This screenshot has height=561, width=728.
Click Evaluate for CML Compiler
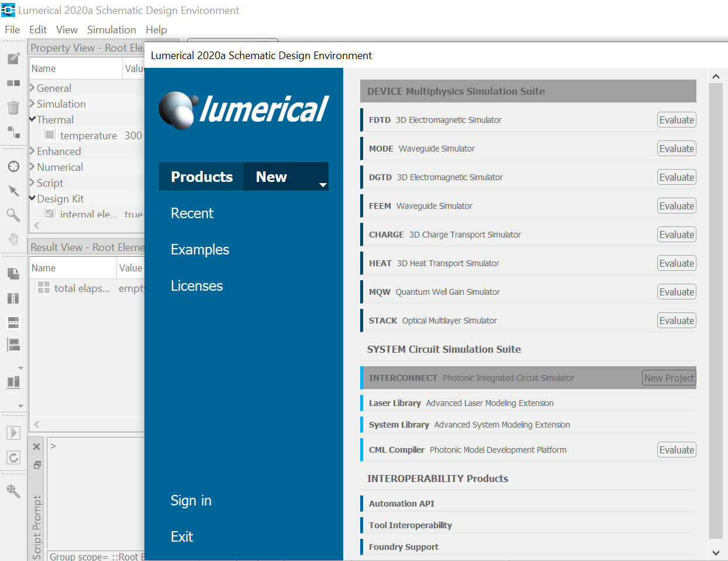click(x=677, y=450)
